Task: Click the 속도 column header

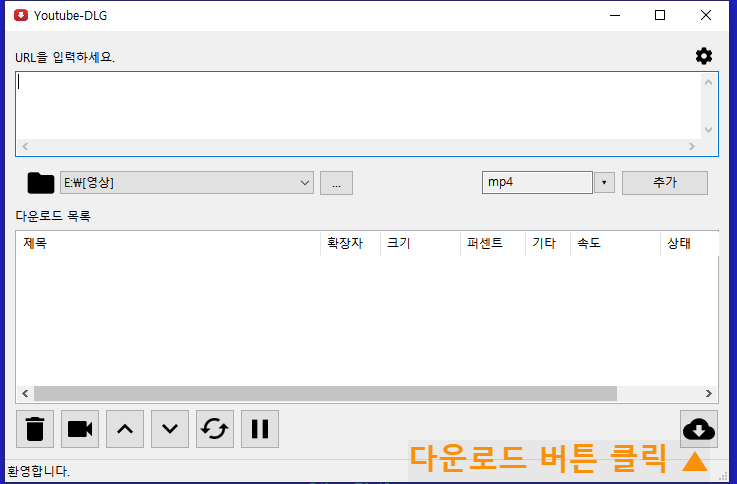Action: pos(615,243)
